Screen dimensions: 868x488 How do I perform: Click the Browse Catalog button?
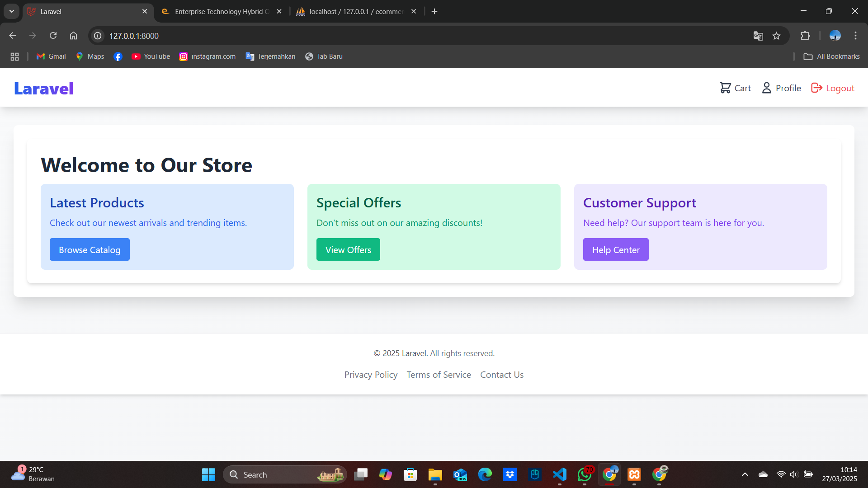pyautogui.click(x=90, y=249)
